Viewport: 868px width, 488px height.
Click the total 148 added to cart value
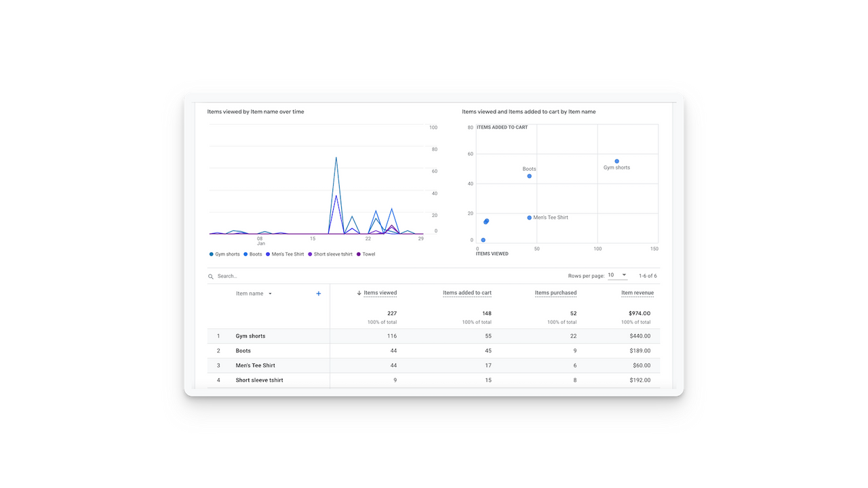click(487, 313)
